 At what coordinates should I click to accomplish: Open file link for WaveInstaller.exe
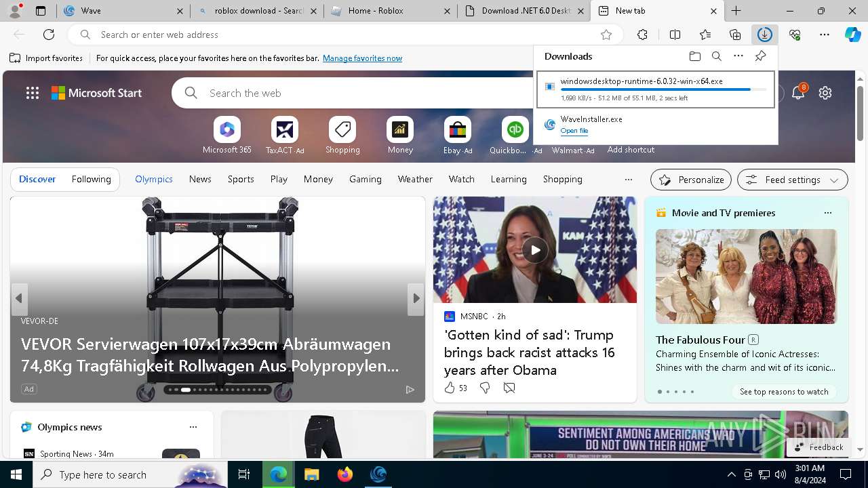574,131
